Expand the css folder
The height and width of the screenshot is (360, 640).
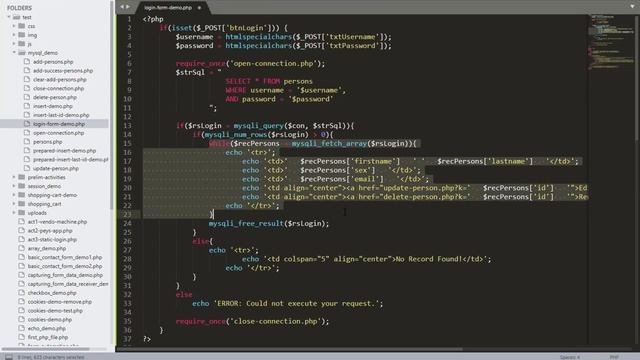[14, 26]
